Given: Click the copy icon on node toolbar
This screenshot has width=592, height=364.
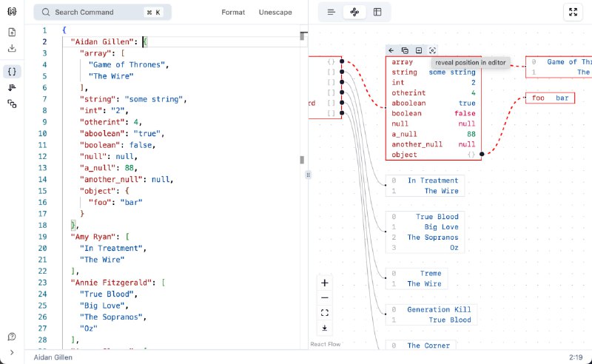Looking at the screenshot, I should pos(405,50).
